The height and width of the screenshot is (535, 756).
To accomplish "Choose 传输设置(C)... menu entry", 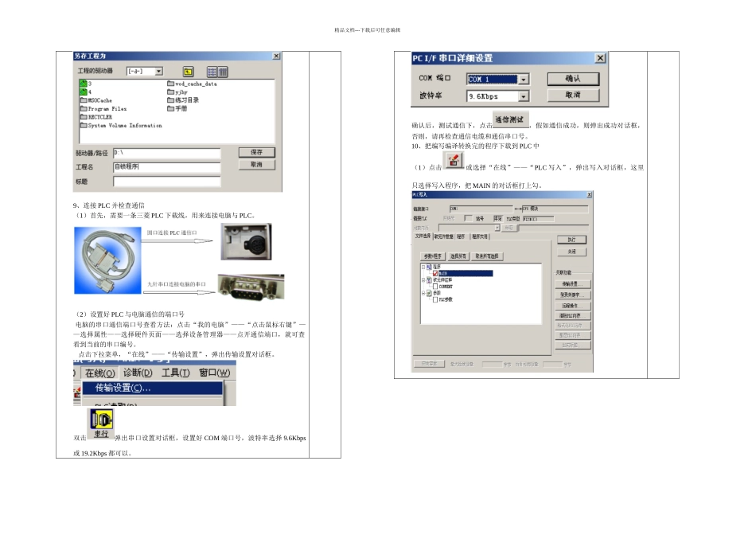I will click(x=152, y=388).
